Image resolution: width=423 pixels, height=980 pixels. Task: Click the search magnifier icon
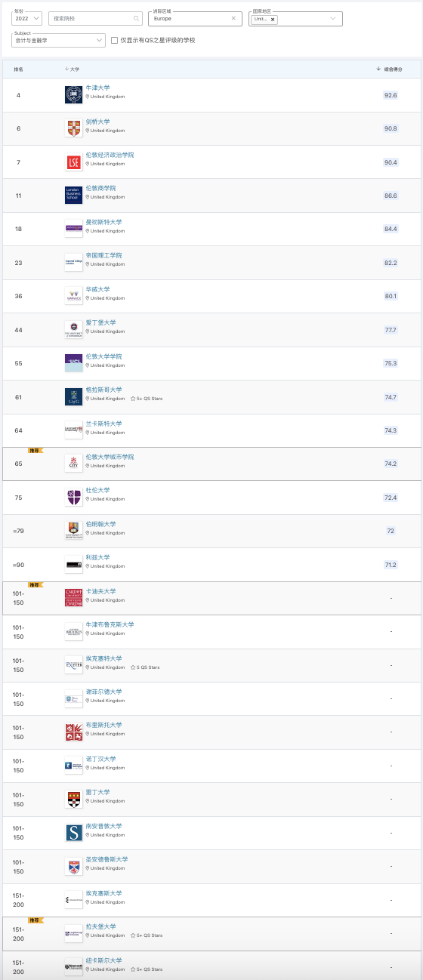coord(136,18)
